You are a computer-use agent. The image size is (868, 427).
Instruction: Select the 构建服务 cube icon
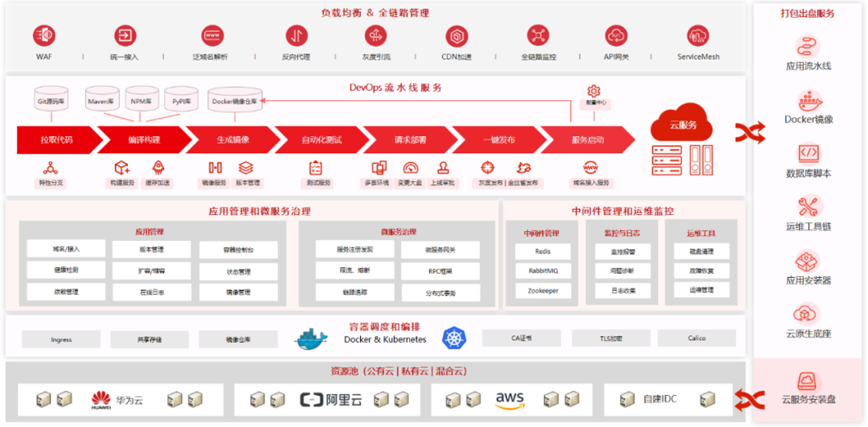pos(121,167)
